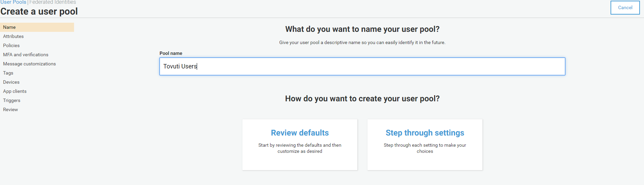Jump to the Review step
The height and width of the screenshot is (185, 644).
(10, 109)
